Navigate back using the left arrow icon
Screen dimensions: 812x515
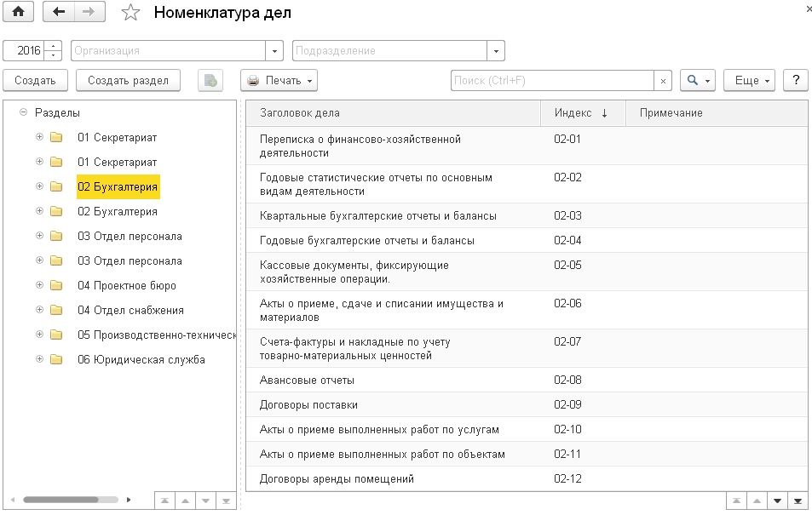57,12
